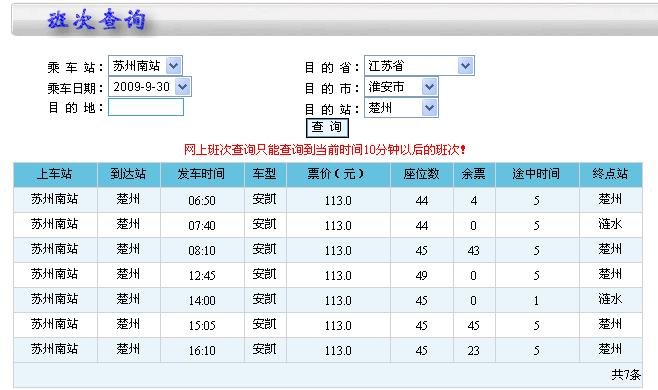Click seat count 49 in 12:45 row
Image resolution: width=658 pixels, height=390 pixels.
click(422, 275)
